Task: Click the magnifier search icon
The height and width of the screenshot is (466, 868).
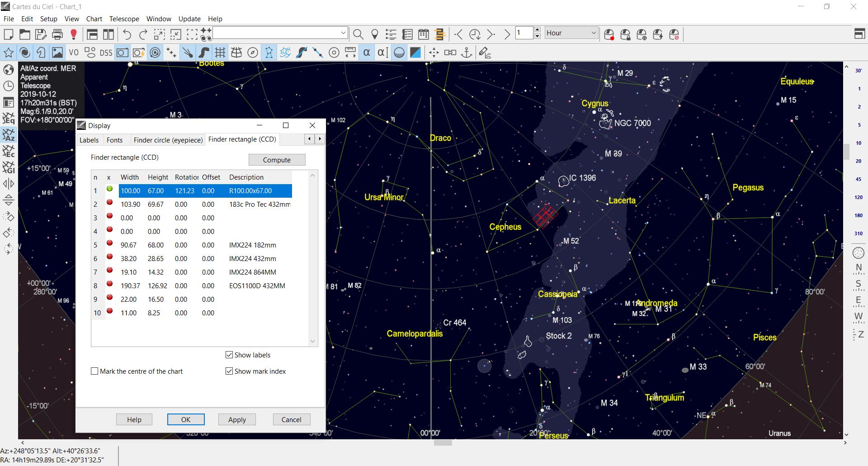Action: point(358,34)
